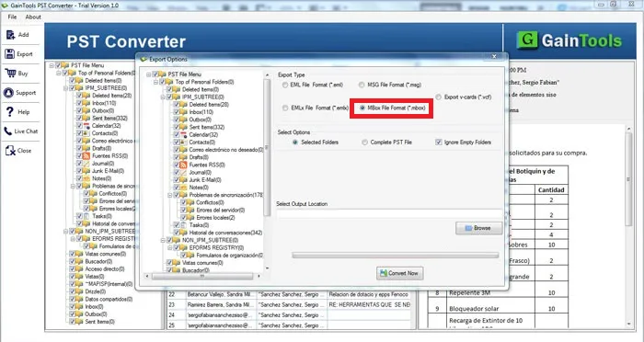
Task: Click Tasks(0) icon in main window tree
Action: point(86,216)
